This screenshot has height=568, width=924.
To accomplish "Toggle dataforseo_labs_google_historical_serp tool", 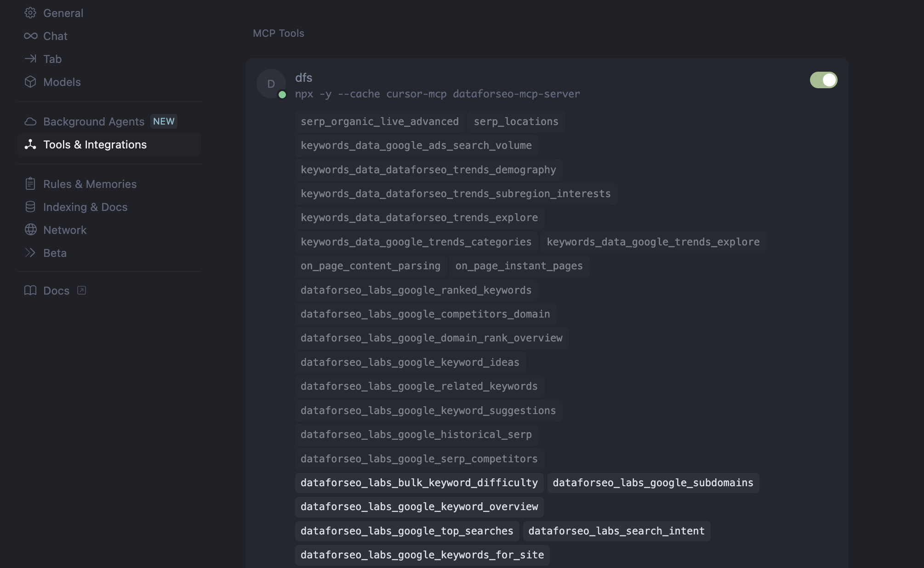I will [416, 435].
